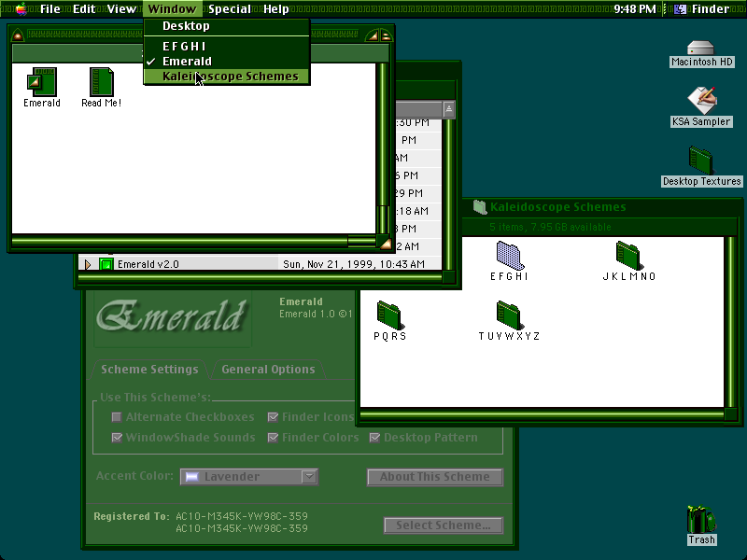Toggle Alternate Checkboxes option
The width and height of the screenshot is (747, 560).
pyautogui.click(x=116, y=417)
